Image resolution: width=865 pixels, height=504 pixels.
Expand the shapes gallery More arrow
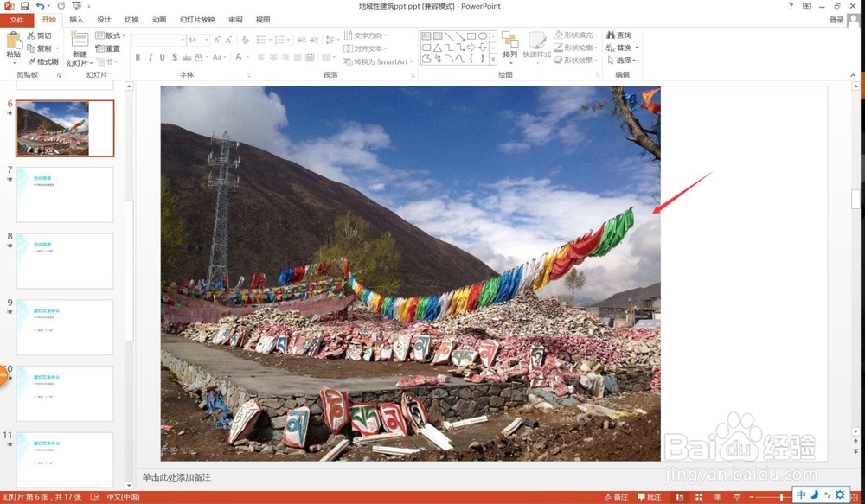click(x=493, y=59)
